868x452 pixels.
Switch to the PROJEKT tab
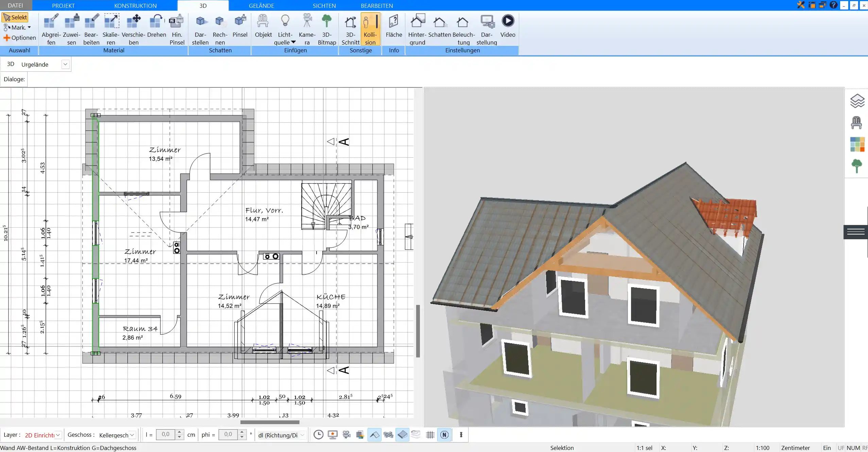pyautogui.click(x=63, y=5)
